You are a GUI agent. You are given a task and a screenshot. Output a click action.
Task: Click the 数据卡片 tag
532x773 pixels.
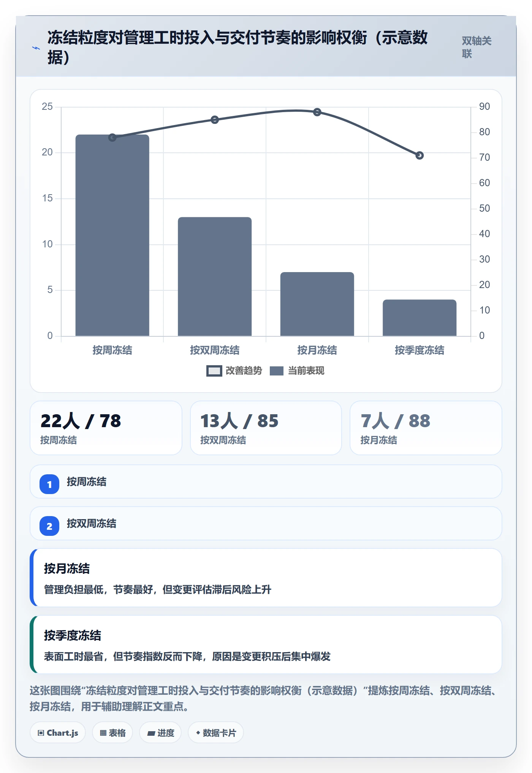coord(216,733)
